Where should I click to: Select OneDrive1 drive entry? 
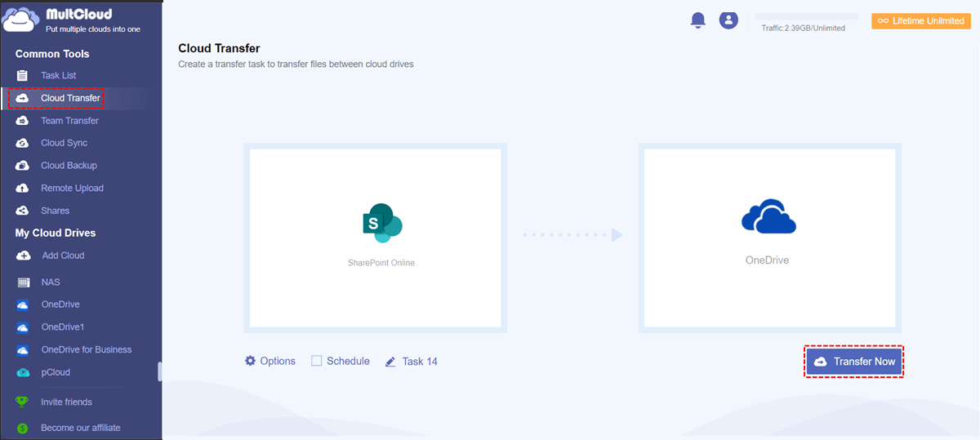pos(63,327)
